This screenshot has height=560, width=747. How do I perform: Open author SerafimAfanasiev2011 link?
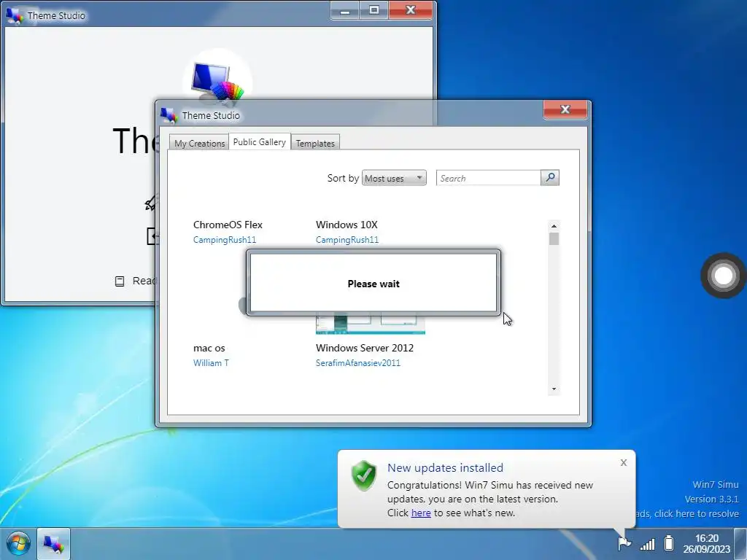[x=357, y=363]
